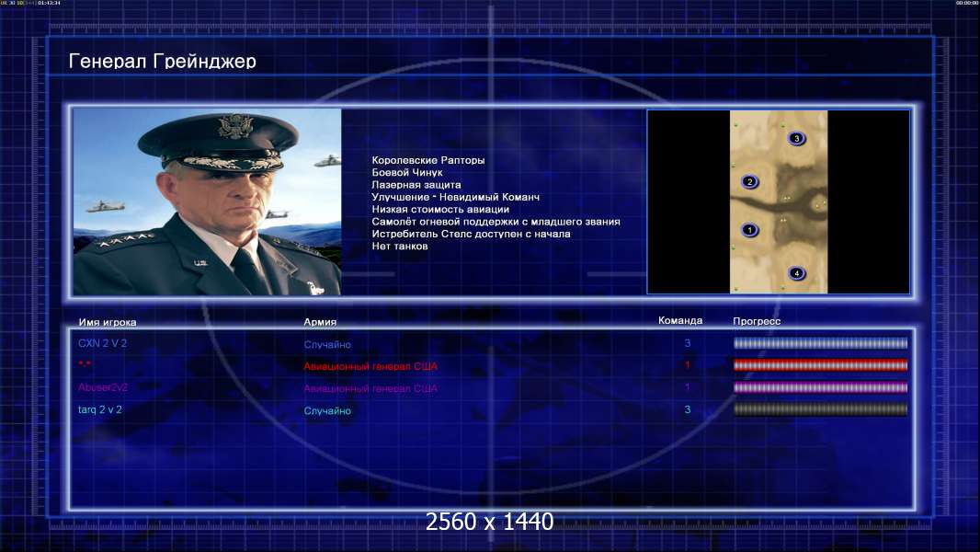Click team number 3 in CXN row
The width and height of the screenshot is (980, 552).
pyautogui.click(x=688, y=343)
